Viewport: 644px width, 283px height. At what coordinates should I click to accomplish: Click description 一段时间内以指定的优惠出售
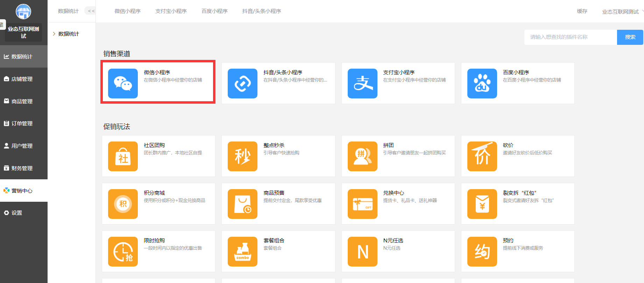click(173, 248)
